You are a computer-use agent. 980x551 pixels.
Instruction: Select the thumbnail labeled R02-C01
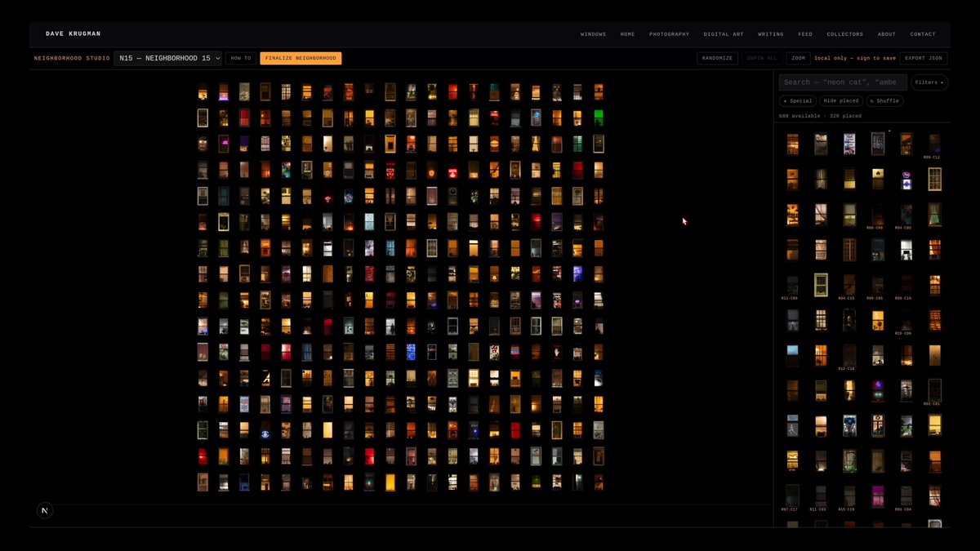point(934,389)
